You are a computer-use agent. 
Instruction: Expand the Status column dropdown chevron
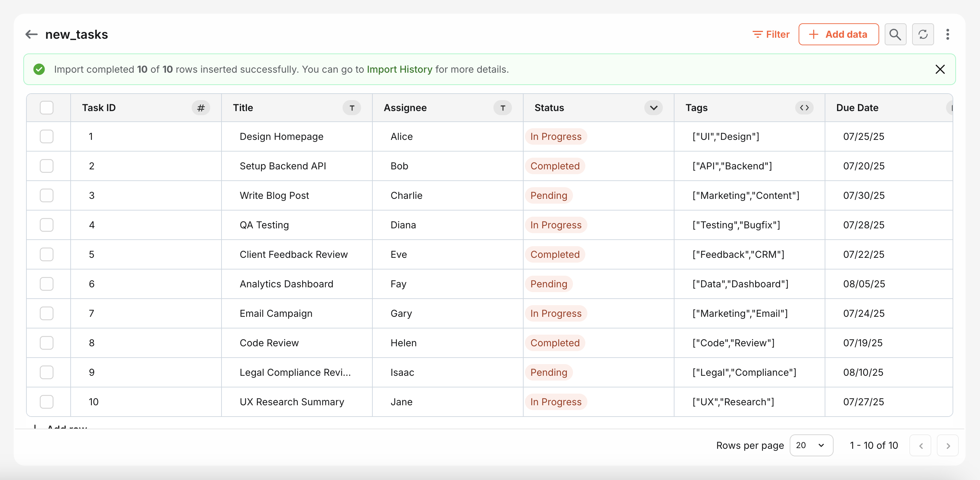(654, 108)
